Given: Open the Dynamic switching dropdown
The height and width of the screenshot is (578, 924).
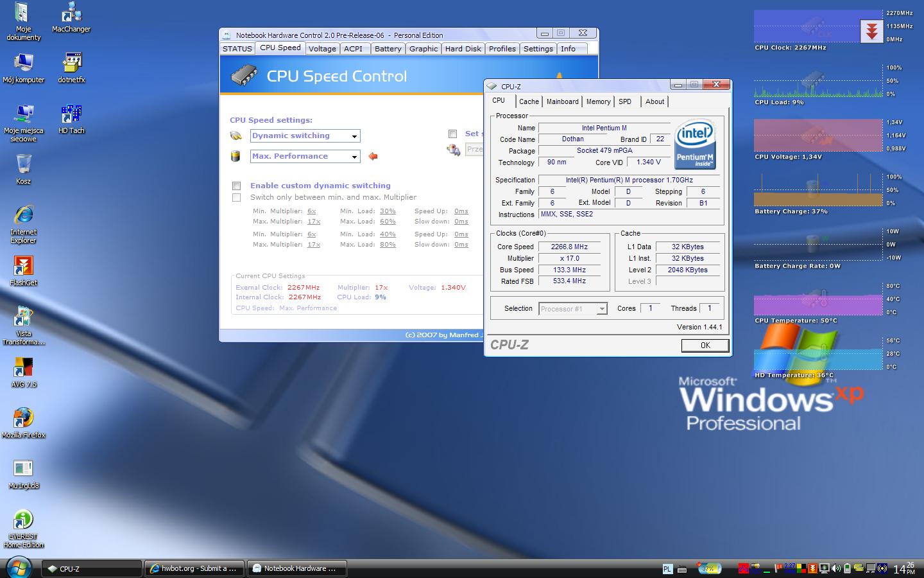Looking at the screenshot, I should [305, 136].
